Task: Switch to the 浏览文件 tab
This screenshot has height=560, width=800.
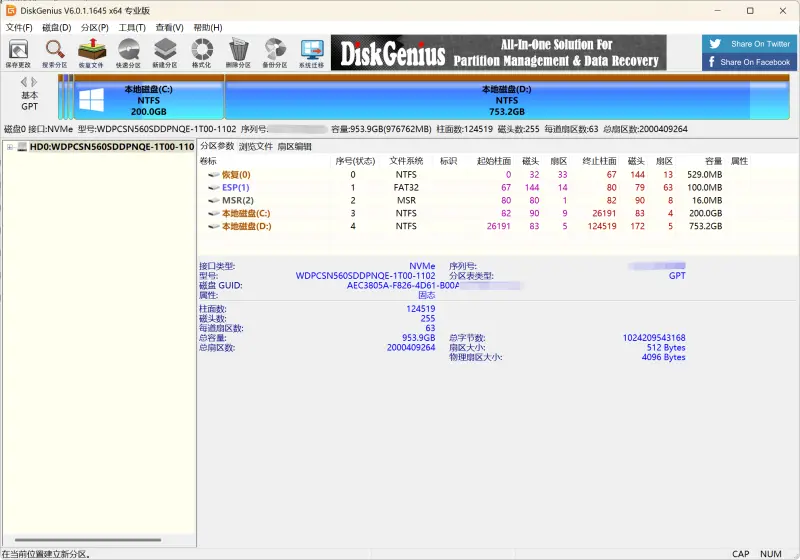Action: click(x=256, y=146)
